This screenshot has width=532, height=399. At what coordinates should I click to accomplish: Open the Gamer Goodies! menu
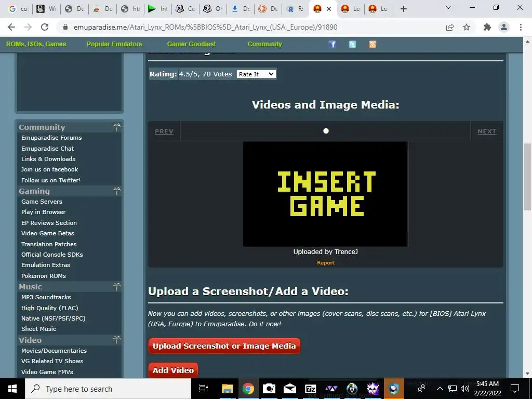pos(191,44)
